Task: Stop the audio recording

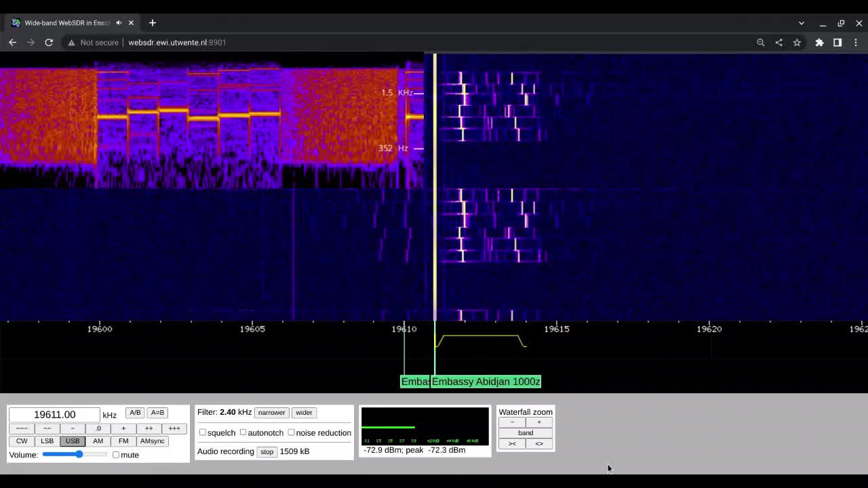Action: pyautogui.click(x=267, y=451)
